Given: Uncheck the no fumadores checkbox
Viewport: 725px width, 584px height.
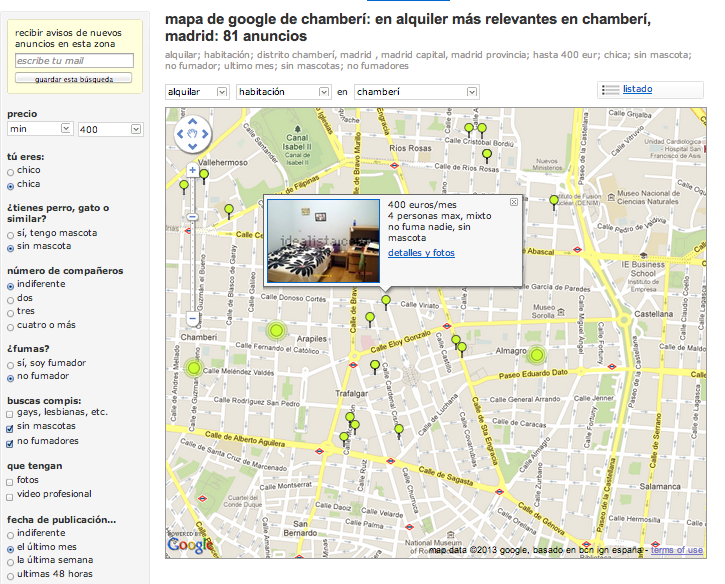Looking at the screenshot, I should click(10, 443).
